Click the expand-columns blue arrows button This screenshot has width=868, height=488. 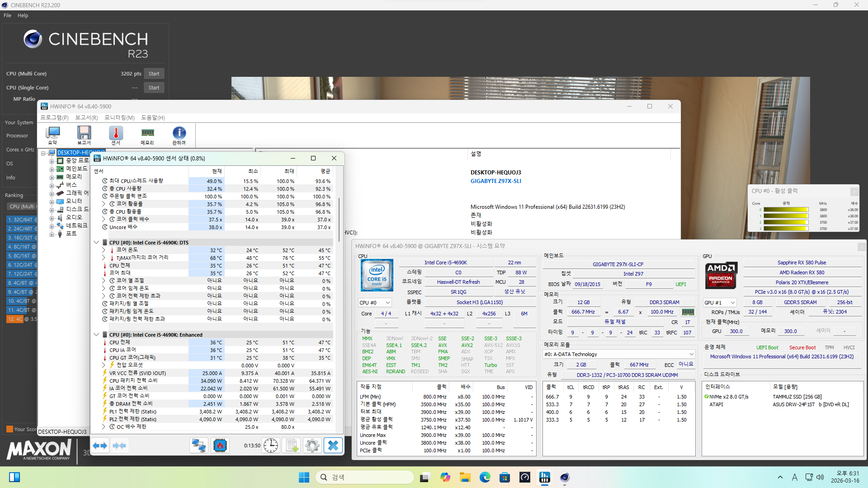click(x=100, y=446)
